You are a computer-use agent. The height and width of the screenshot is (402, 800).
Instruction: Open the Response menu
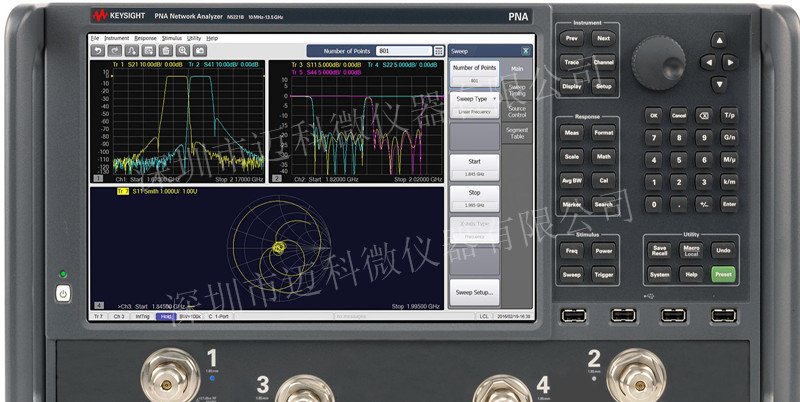[145, 38]
